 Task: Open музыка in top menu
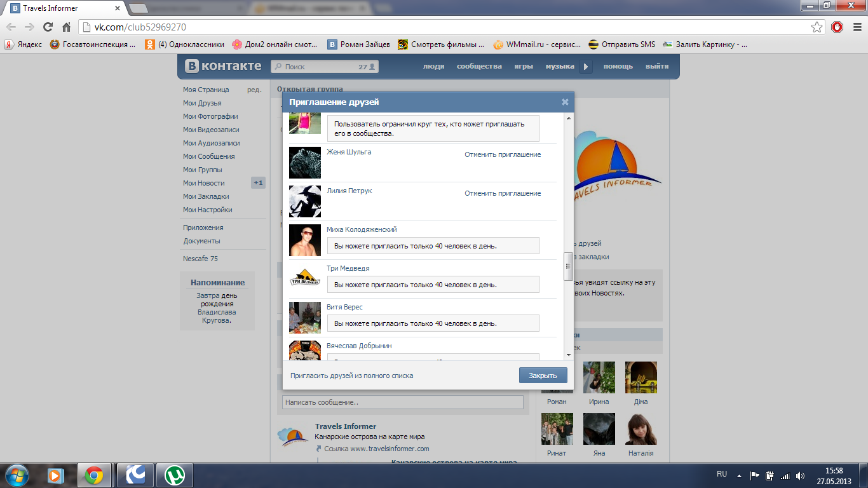(x=560, y=66)
